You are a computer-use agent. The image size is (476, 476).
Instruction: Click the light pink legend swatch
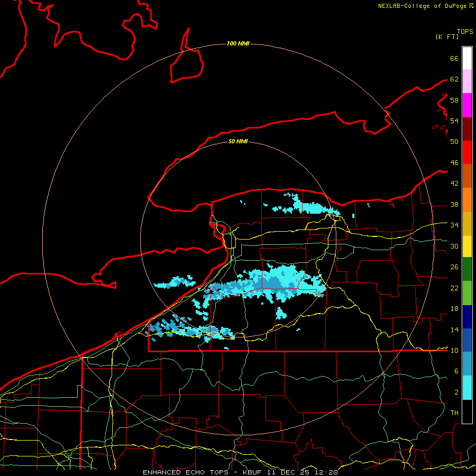click(467, 81)
